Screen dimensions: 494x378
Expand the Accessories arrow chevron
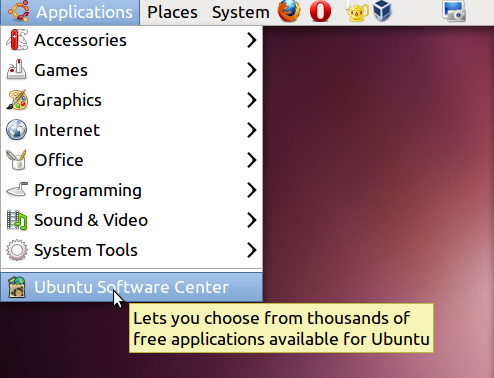252,40
